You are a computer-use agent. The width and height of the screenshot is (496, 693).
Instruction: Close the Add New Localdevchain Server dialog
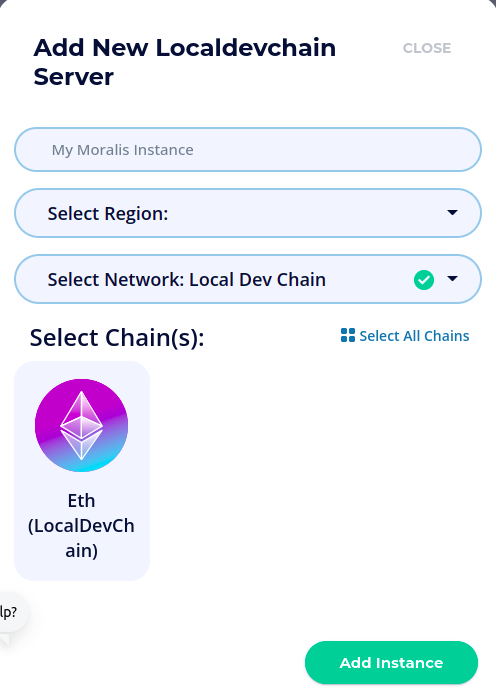click(427, 48)
